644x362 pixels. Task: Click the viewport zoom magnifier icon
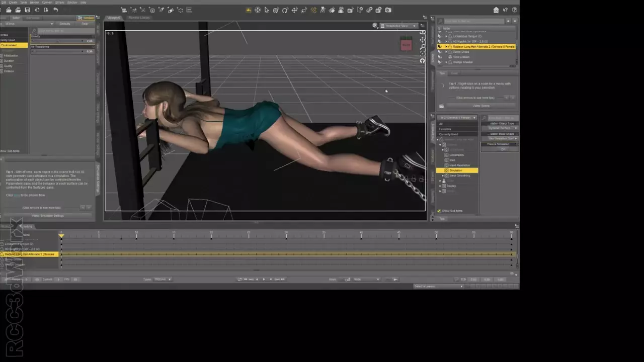[423, 46]
